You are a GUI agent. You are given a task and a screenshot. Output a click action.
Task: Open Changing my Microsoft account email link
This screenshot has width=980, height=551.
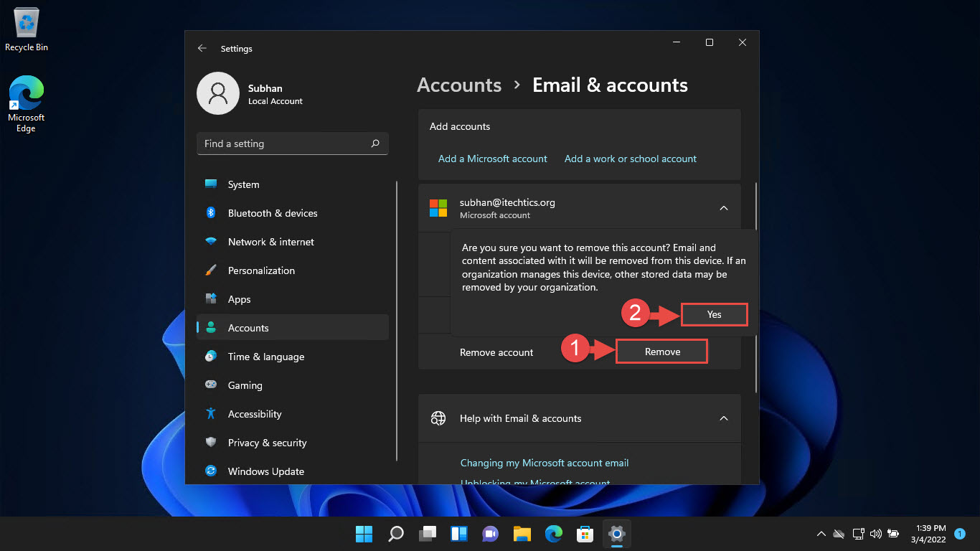click(x=544, y=463)
